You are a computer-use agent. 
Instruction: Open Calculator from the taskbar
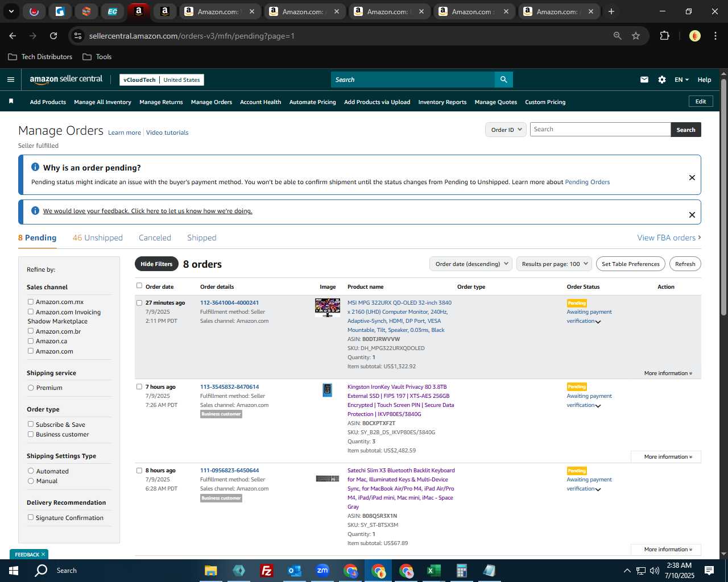click(461, 571)
